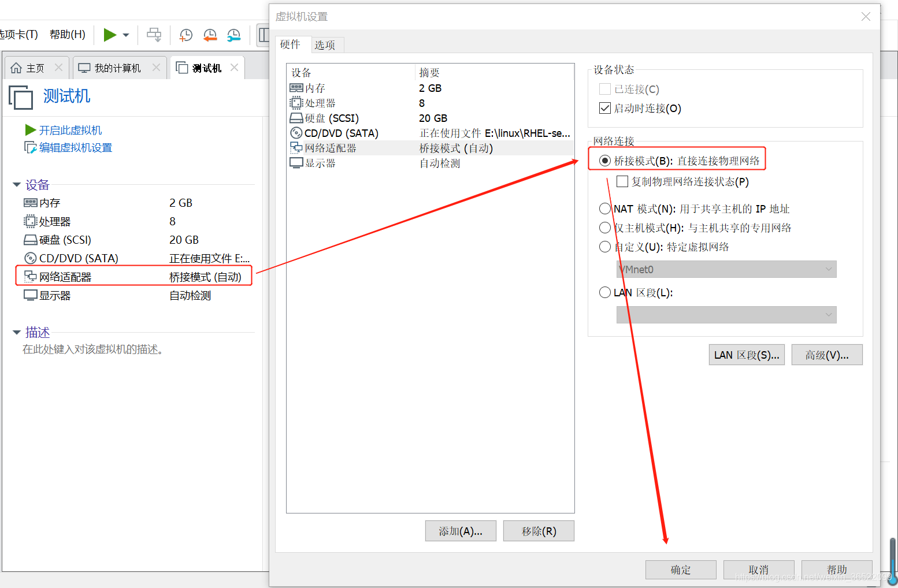Click 编辑虚拟机设置 link

(x=76, y=148)
